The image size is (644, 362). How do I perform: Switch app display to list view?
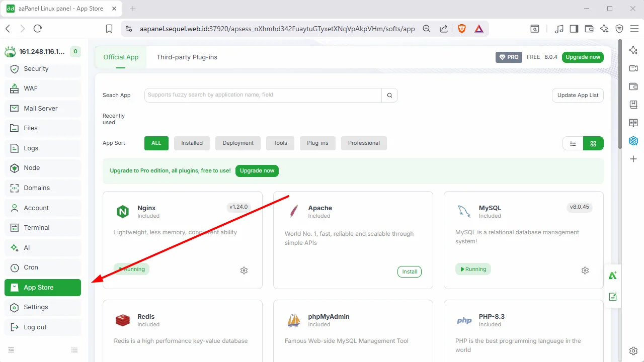[573, 143]
